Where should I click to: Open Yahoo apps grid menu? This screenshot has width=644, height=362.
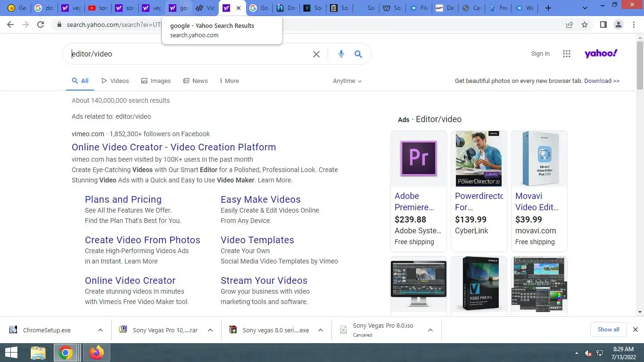567,54
